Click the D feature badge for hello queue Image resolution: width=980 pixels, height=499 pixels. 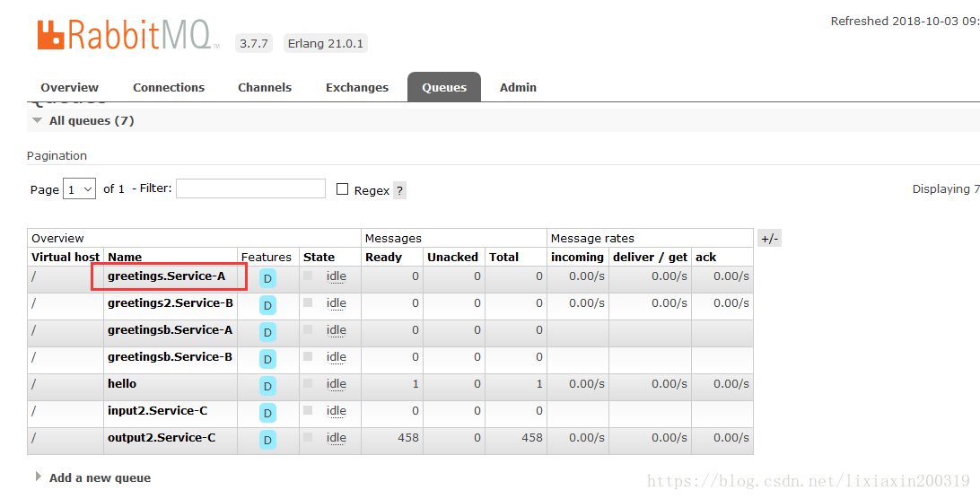267,386
